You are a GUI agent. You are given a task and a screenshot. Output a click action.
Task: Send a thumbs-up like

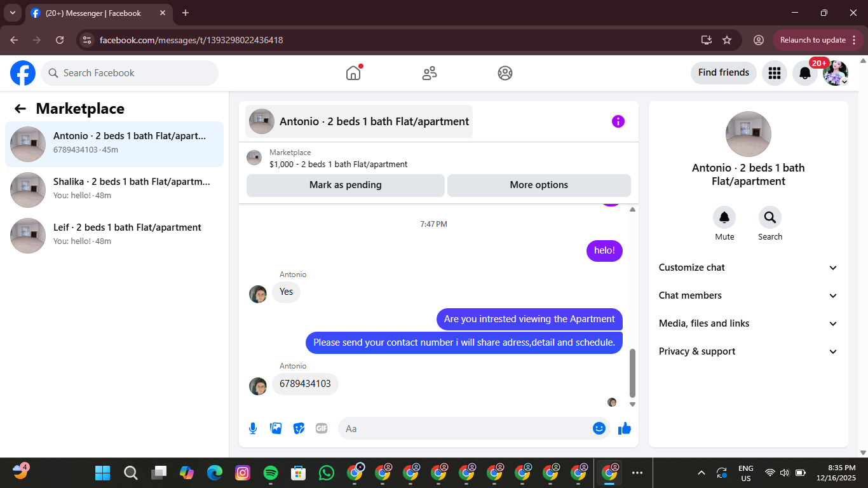coord(625,428)
